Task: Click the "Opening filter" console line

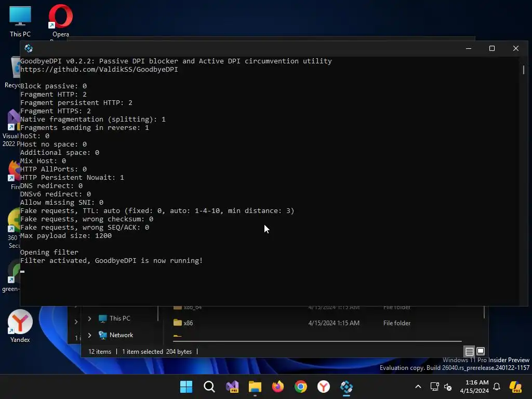Action: [49, 252]
